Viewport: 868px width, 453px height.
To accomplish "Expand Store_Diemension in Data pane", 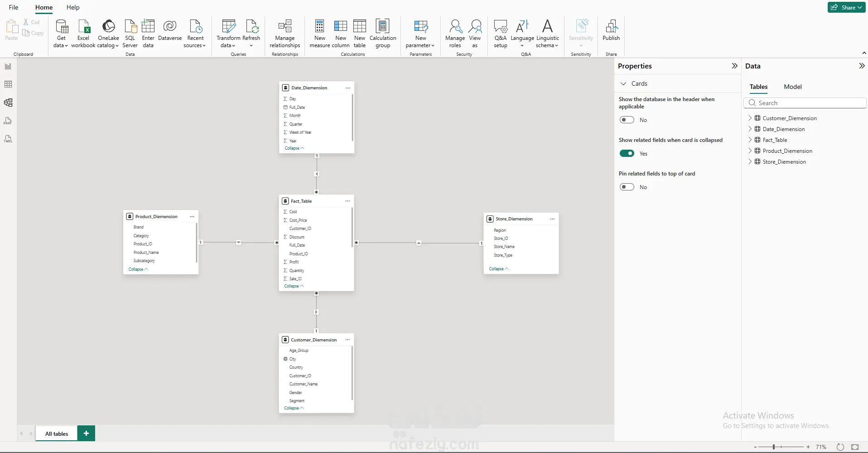I will click(750, 161).
